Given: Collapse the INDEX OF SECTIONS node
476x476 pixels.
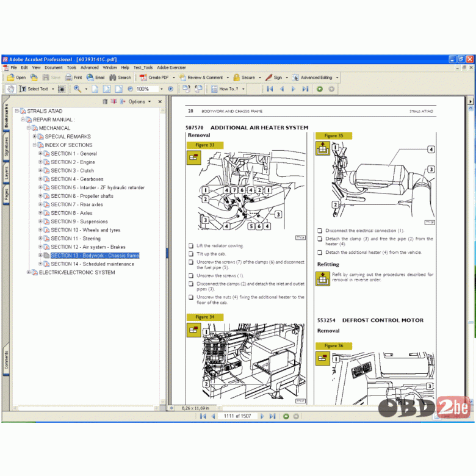Looking at the screenshot, I should 35,145.
